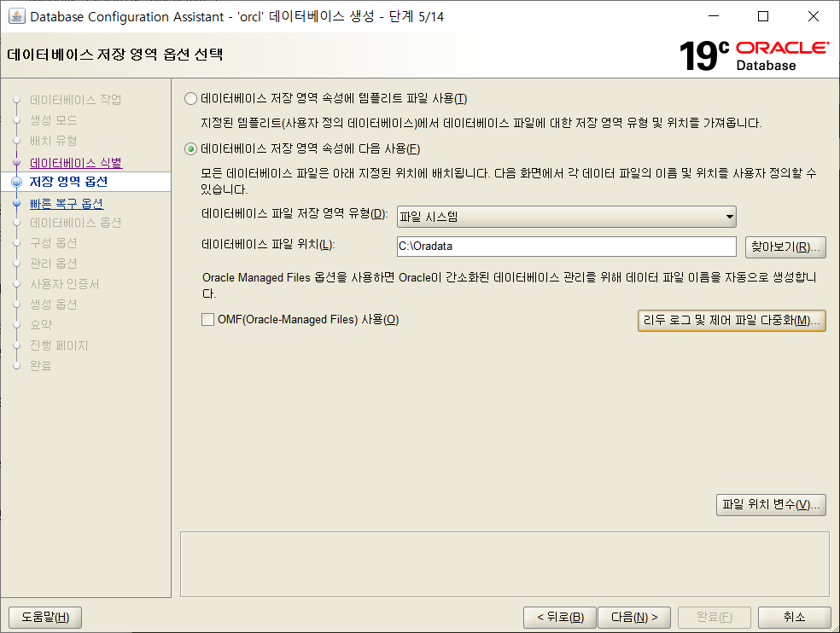The image size is (840, 633).
Task: Click the 완료 step label in sidebar
Action: [41, 366]
